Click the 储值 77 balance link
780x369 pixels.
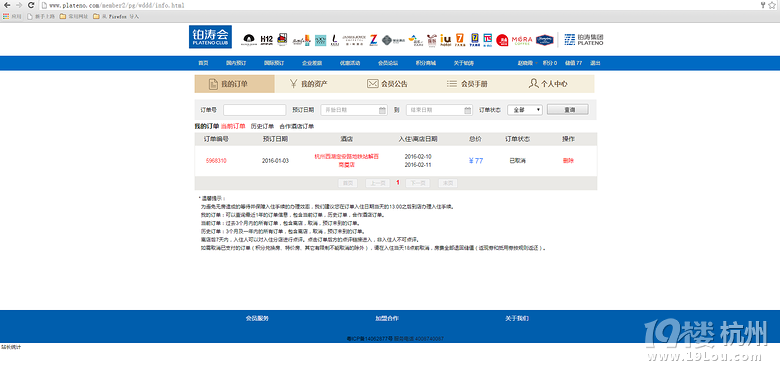[x=574, y=63]
